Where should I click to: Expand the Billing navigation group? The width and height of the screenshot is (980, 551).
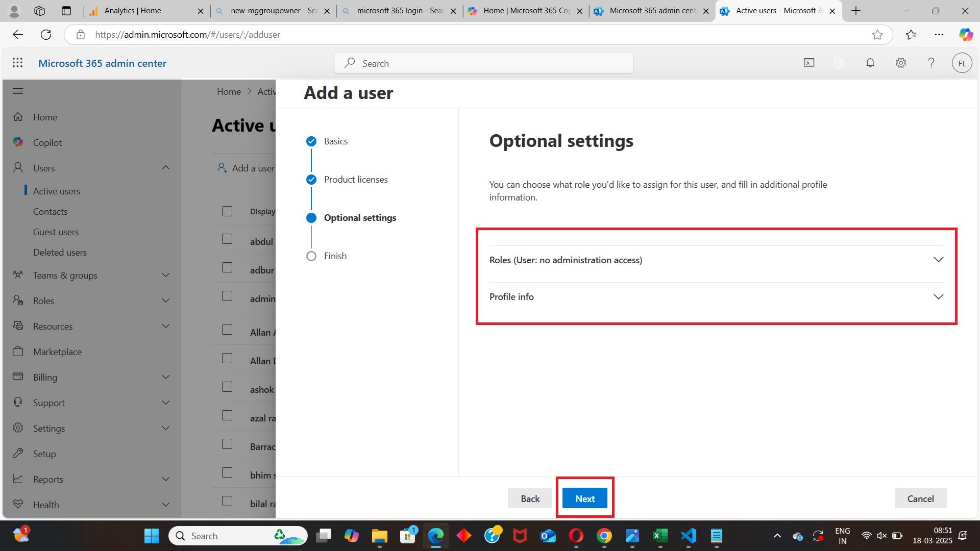click(166, 377)
